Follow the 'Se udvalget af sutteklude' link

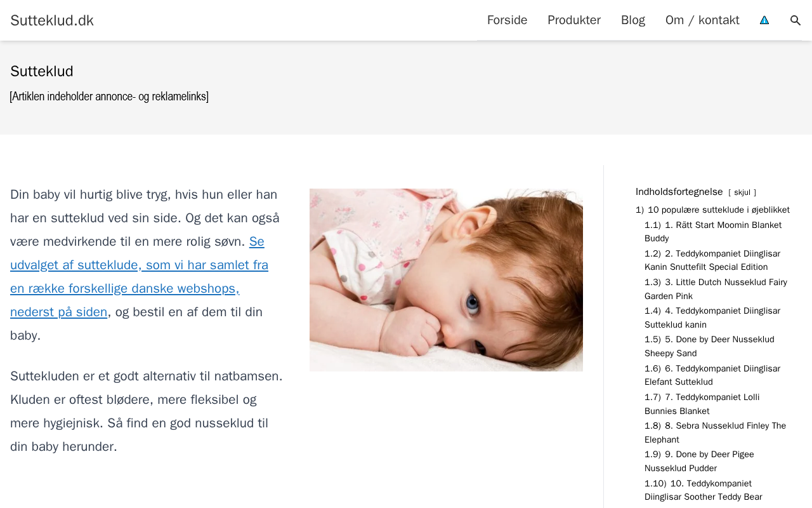[x=139, y=277]
